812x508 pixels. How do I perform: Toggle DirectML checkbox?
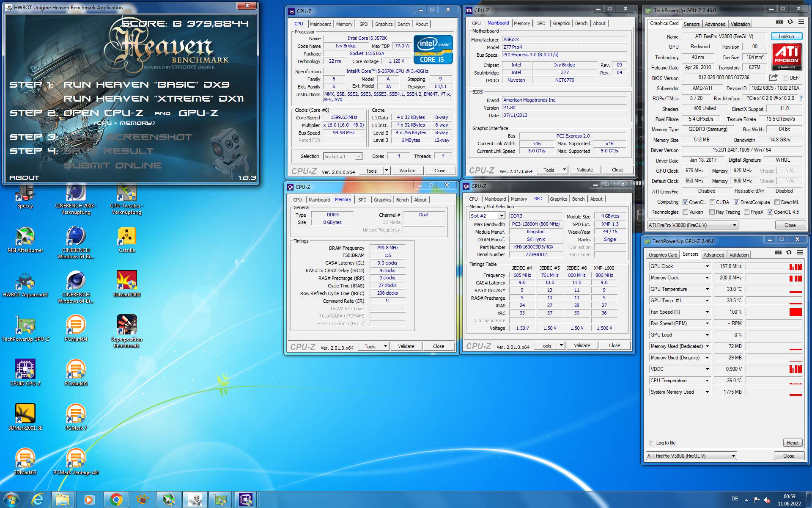776,202
